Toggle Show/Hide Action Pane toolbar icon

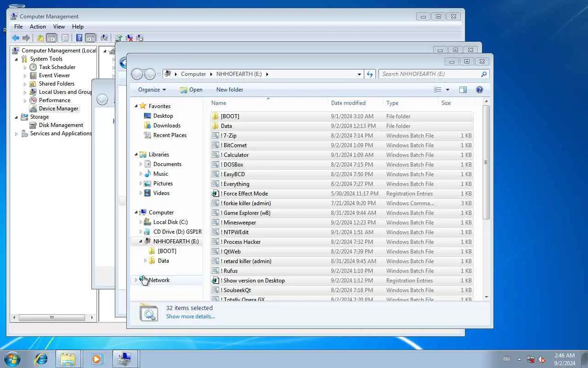[x=90, y=38]
